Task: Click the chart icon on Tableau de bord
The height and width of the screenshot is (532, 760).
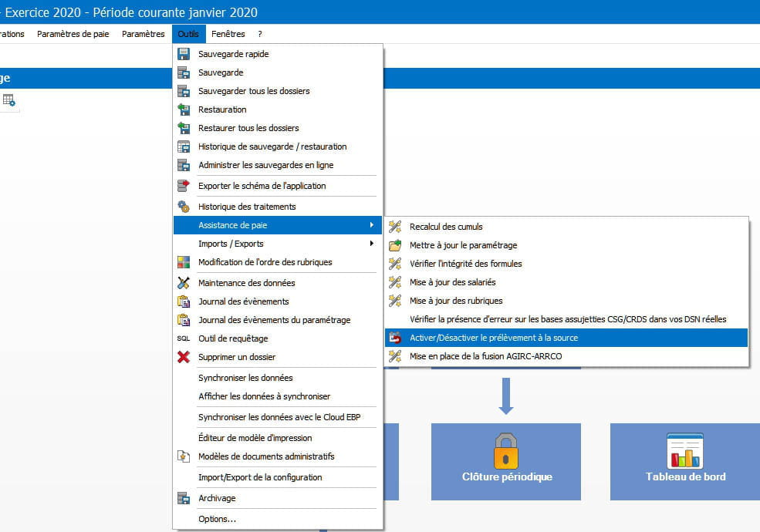Action: 685,450
